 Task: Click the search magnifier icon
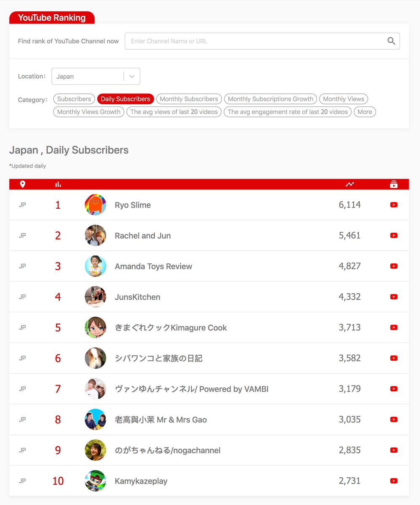tap(391, 41)
